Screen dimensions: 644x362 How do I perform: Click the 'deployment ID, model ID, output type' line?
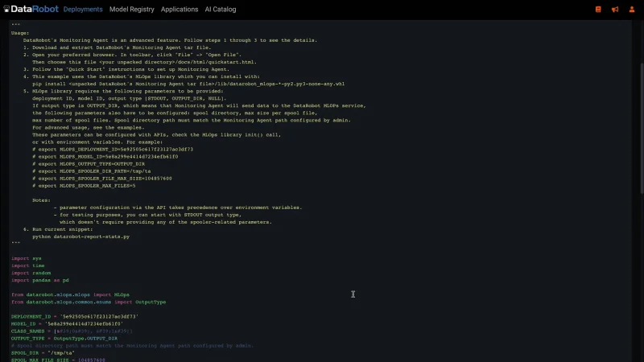(x=130, y=98)
